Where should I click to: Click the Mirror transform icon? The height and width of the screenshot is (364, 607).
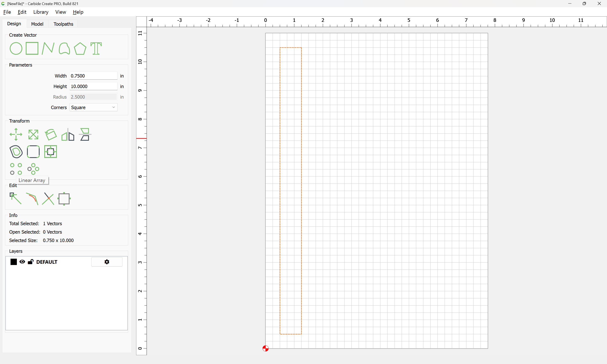pos(68,134)
